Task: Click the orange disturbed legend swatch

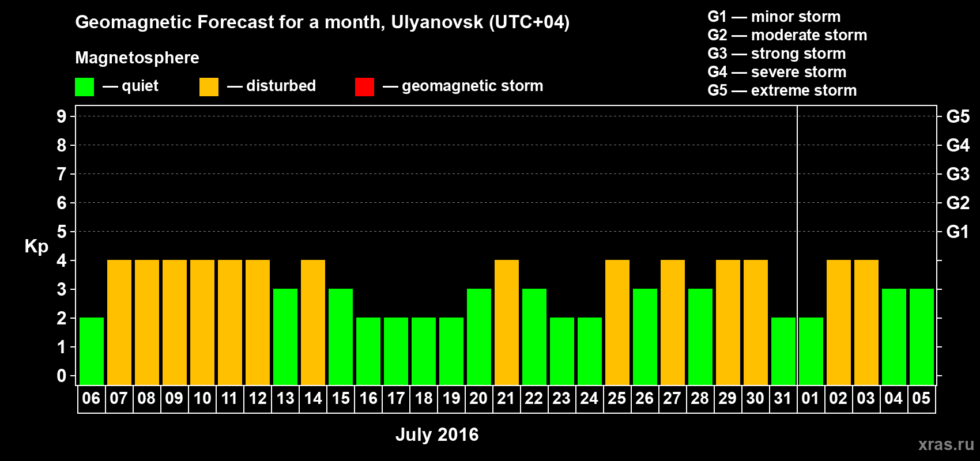Action: (x=209, y=87)
